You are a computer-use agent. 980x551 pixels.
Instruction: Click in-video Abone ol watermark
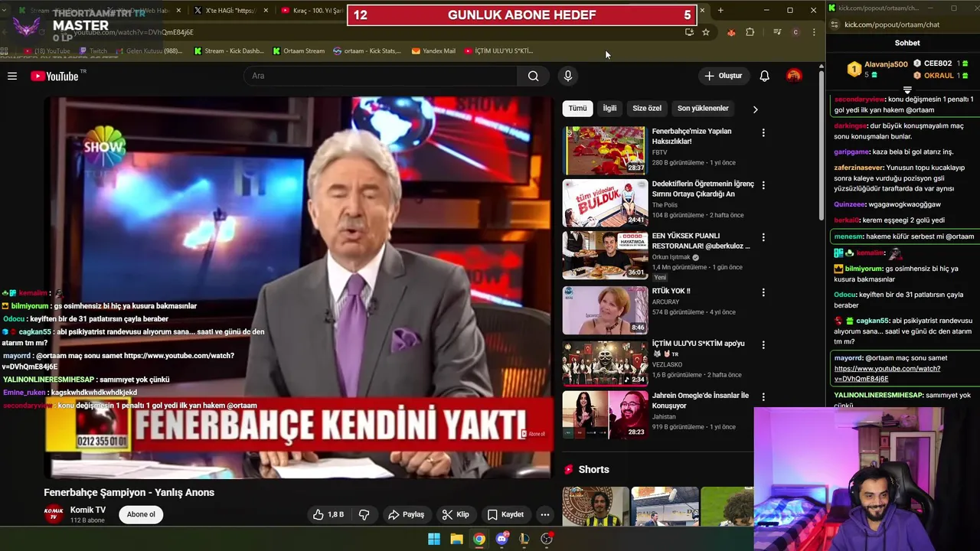(534, 434)
